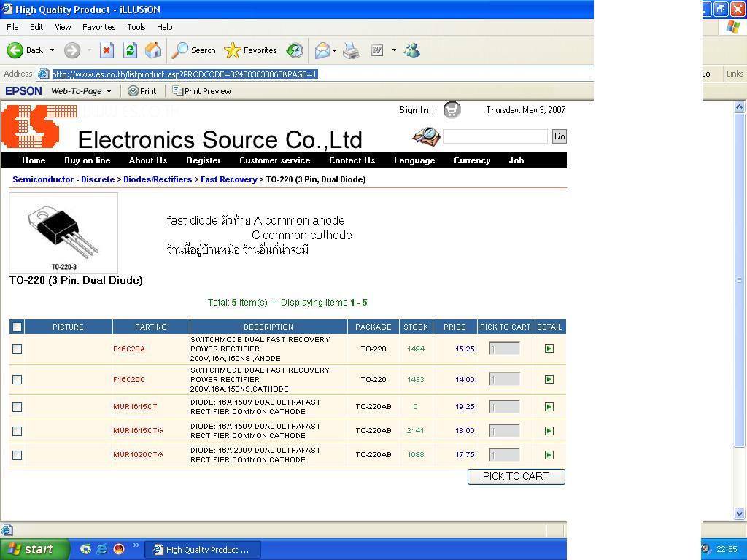The image size is (747, 560).
Task: Open the Fast Recovery breadcrumb link
Action: pos(228,179)
